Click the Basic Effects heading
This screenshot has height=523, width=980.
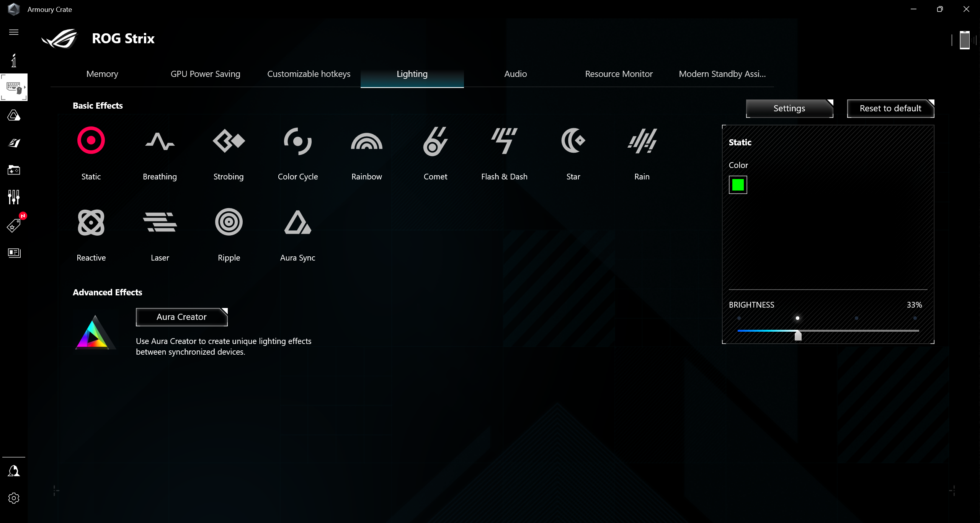(x=98, y=106)
